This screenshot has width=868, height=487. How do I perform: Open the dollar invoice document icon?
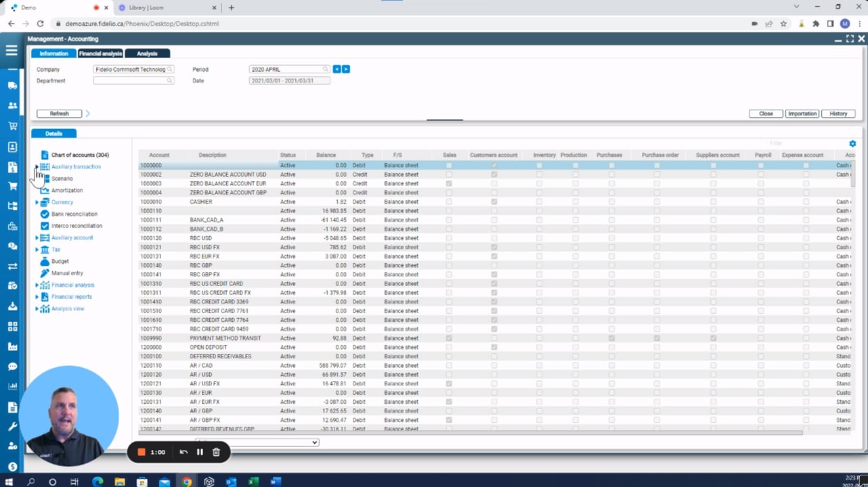[12, 167]
